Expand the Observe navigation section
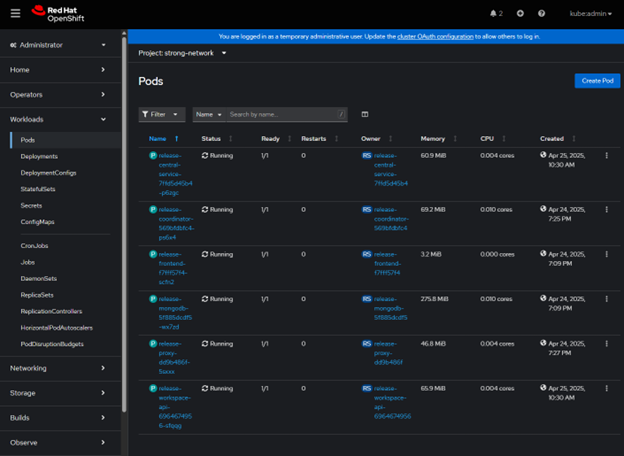 (x=58, y=442)
